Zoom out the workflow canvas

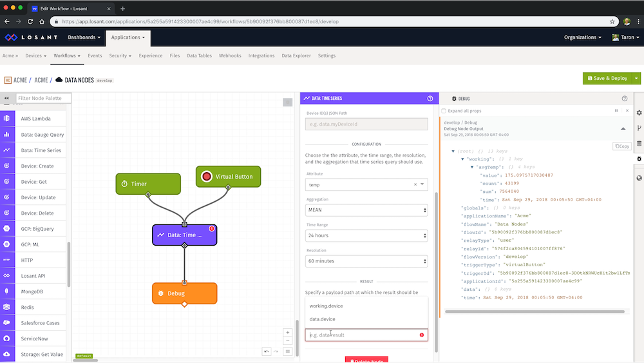pyautogui.click(x=287, y=340)
